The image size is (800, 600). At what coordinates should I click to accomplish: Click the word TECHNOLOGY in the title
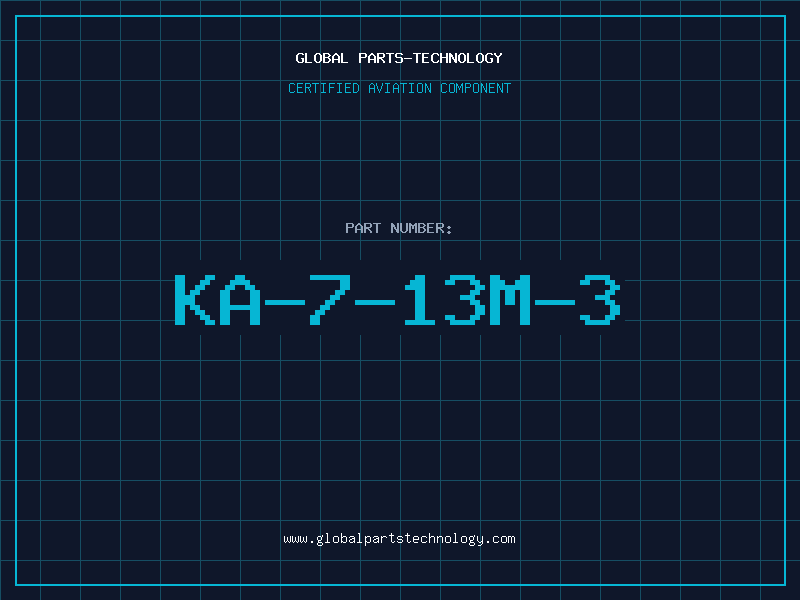point(458,58)
